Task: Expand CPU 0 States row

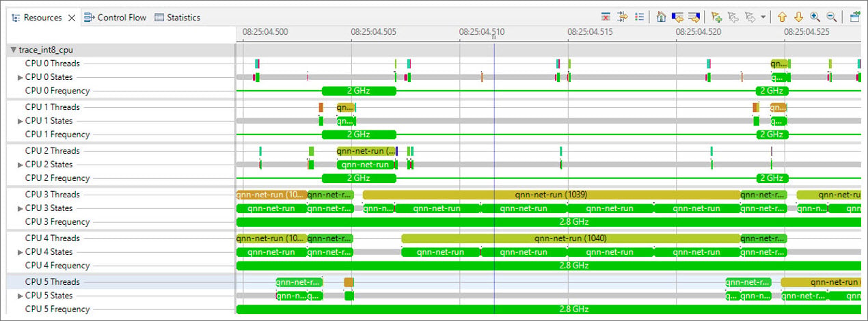Action: click(x=21, y=77)
